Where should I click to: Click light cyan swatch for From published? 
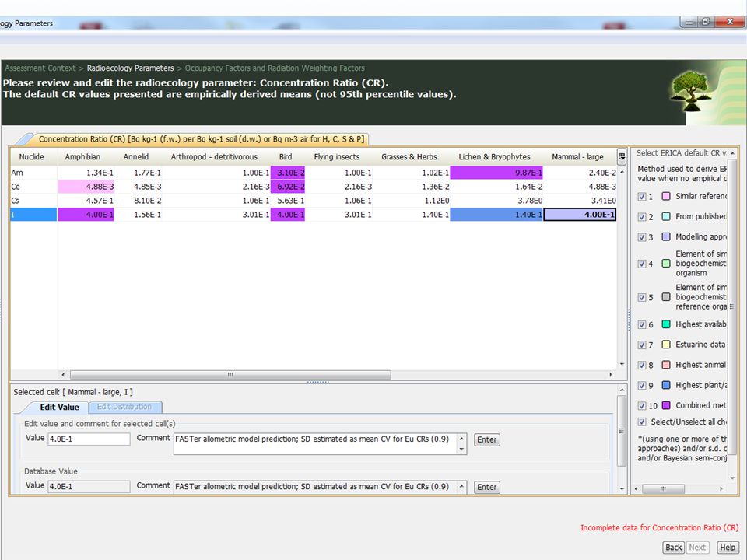(666, 217)
